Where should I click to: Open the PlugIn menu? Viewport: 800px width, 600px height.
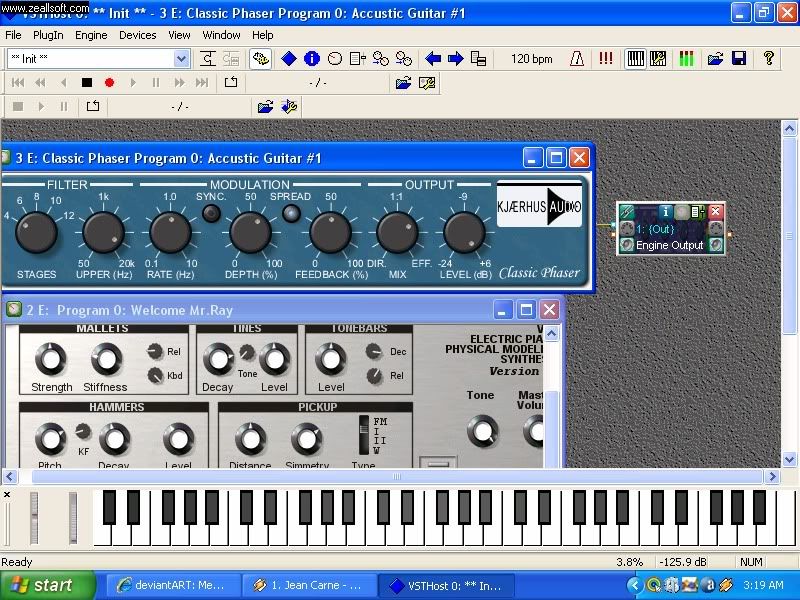[x=48, y=35]
